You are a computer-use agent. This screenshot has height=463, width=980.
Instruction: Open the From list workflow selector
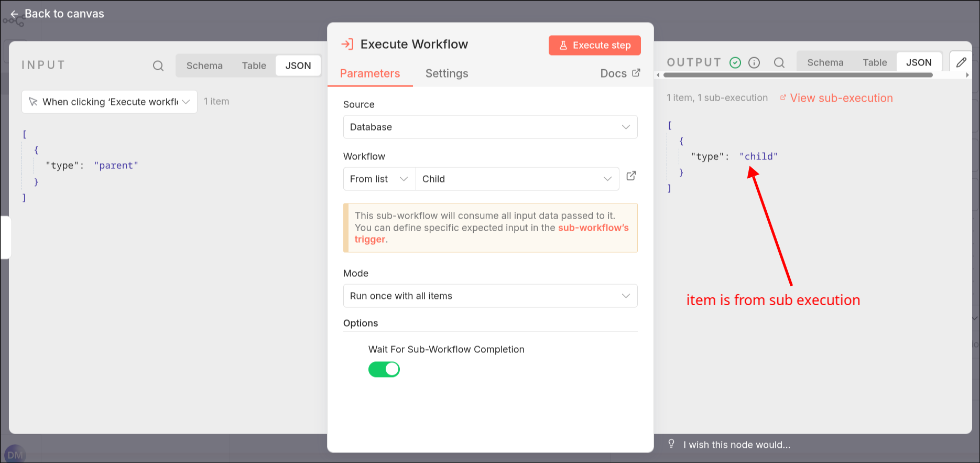pos(379,179)
